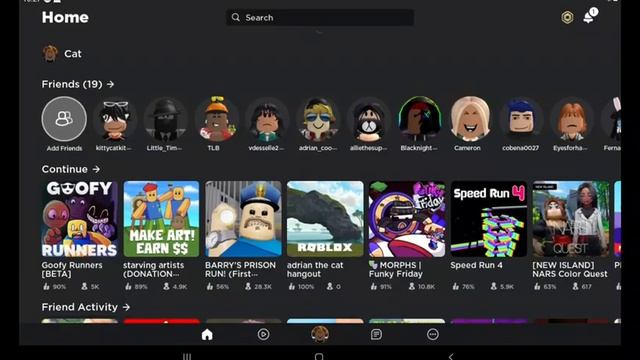
Task: Tap Android back button
Action: tap(451, 356)
